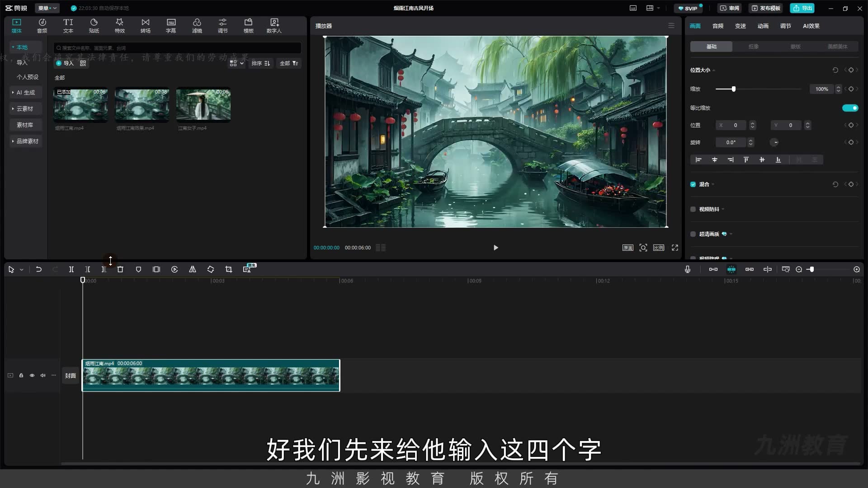The width and height of the screenshot is (868, 488).
Task: Open selection tool dropdown arrow
Action: point(22,270)
